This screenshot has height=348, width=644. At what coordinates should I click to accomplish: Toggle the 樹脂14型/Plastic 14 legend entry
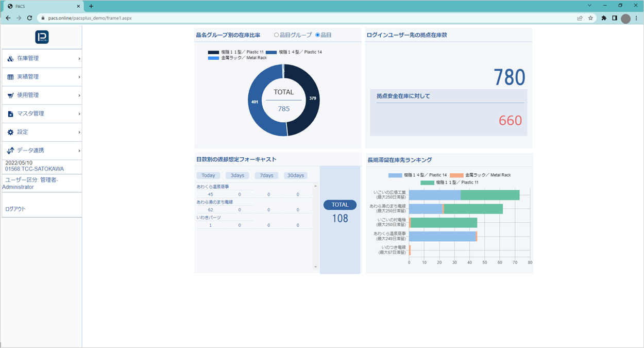[x=290, y=52]
